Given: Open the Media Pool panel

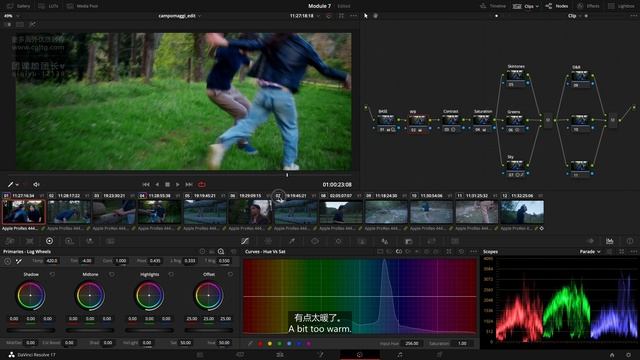Looking at the screenshot, I should pos(82,6).
